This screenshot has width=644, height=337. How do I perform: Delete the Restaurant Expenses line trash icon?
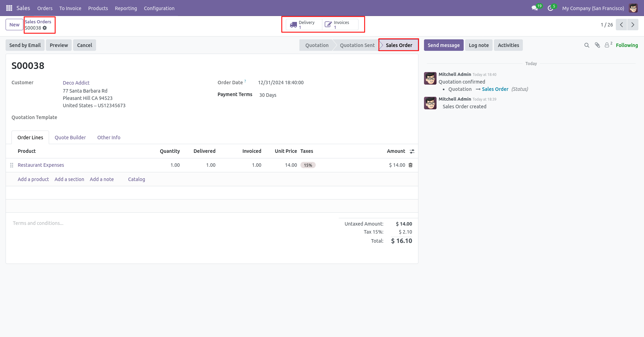pos(410,165)
